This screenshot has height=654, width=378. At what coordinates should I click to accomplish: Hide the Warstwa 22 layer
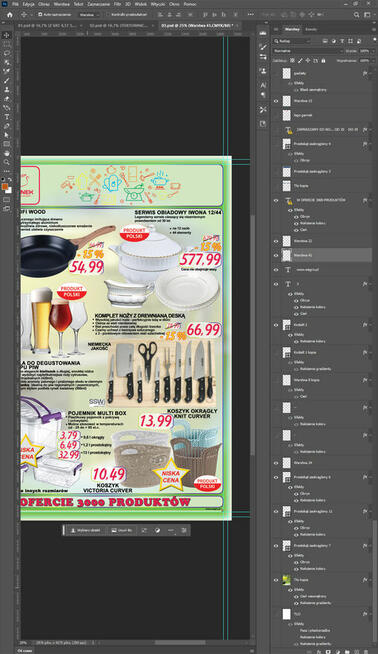pos(276,241)
